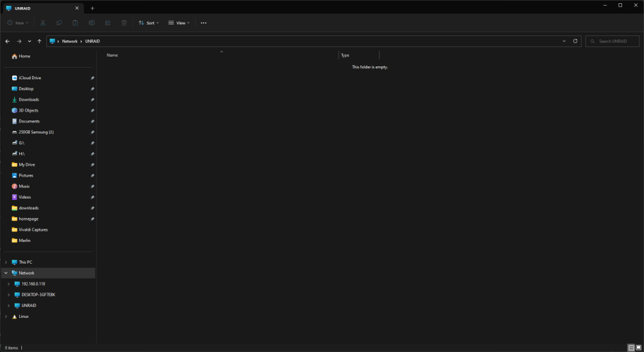Click the Cut scissors icon in toolbar

point(43,23)
